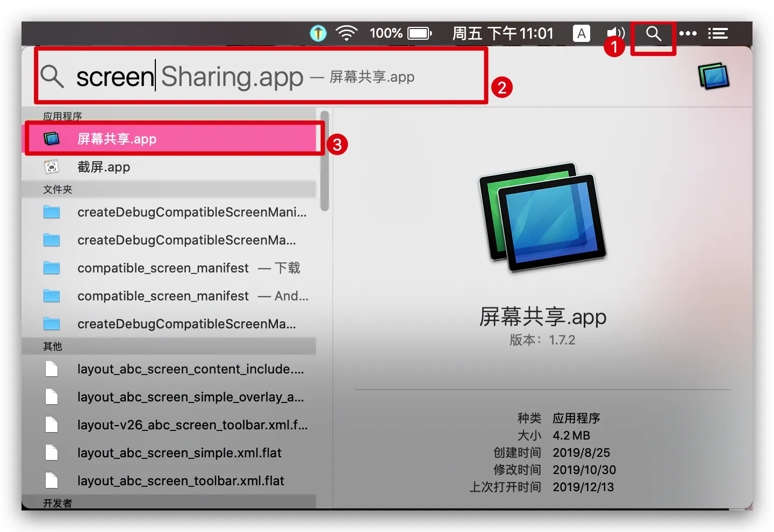Viewport: 774px width, 532px height.
Task: Click the 截屏.app screenshot icon
Action: [51, 167]
